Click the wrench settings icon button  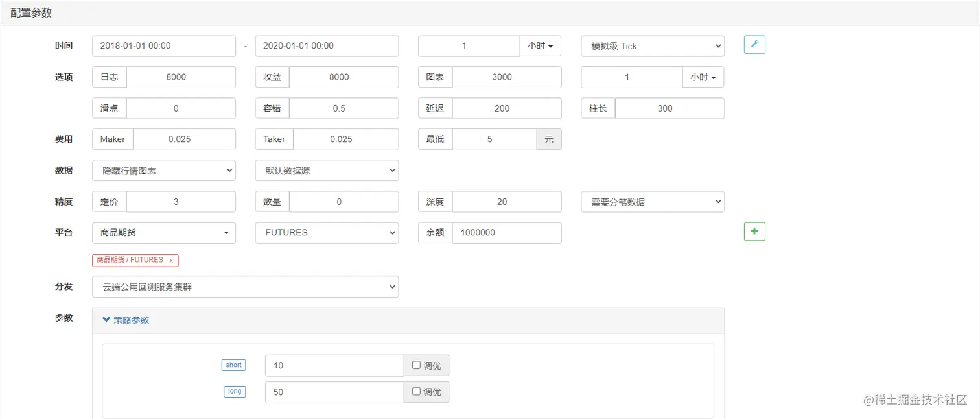[x=754, y=45]
